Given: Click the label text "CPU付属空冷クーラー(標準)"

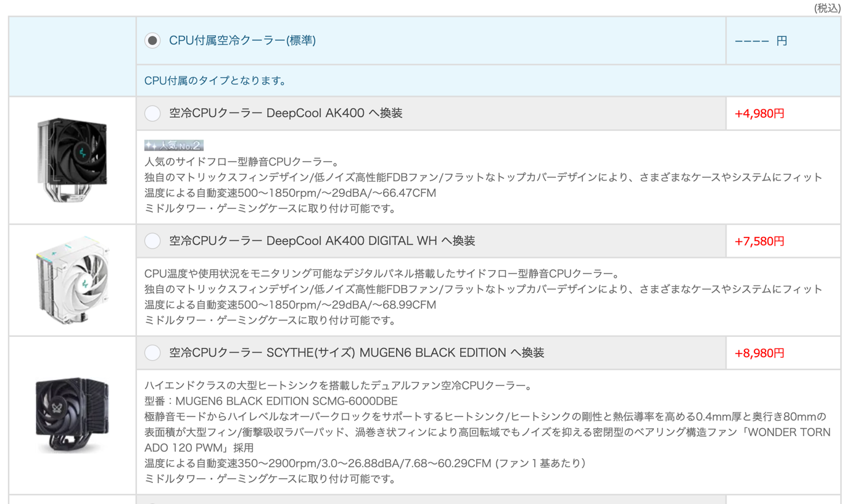Looking at the screenshot, I should (242, 41).
